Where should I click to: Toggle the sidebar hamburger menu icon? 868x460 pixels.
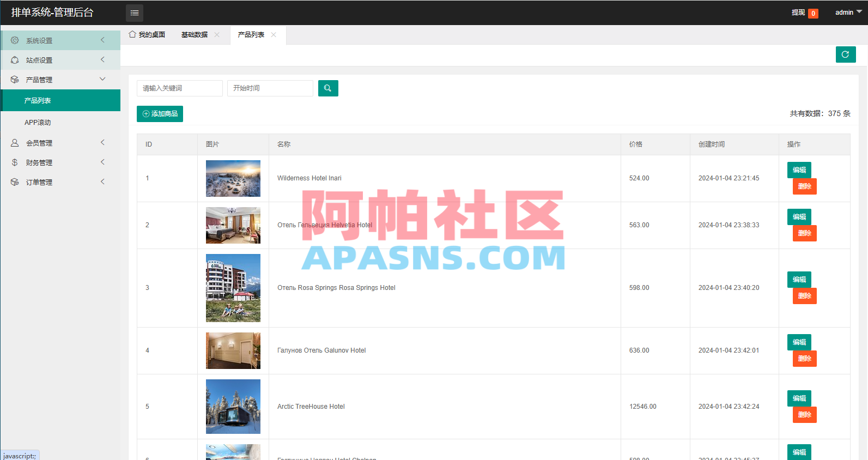[x=135, y=13]
